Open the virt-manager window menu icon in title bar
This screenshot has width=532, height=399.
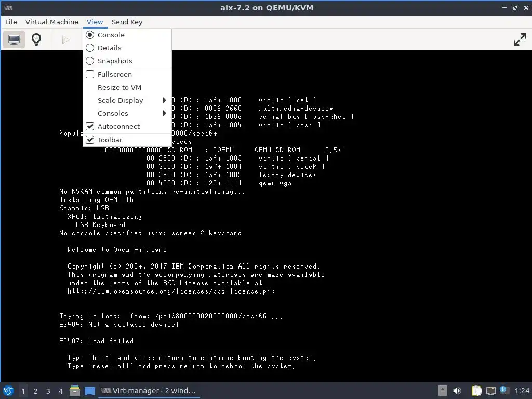pyautogui.click(x=8, y=7)
